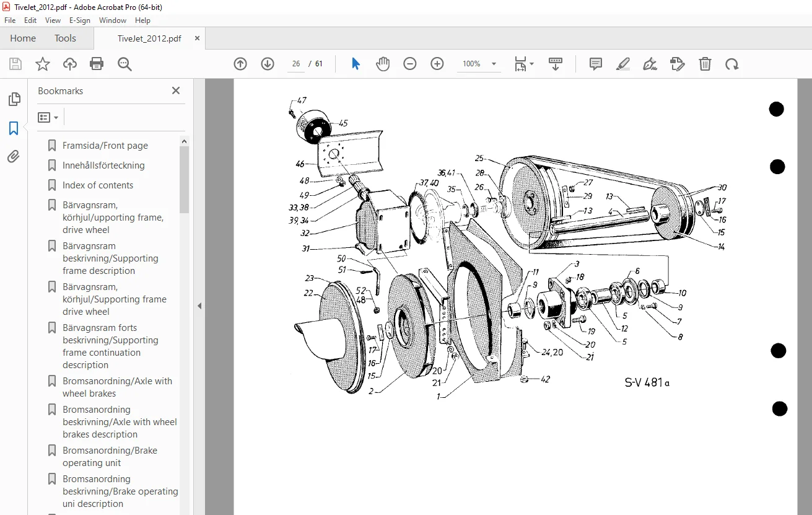The image size is (812, 515).
Task: Upload the file to cloud storage
Action: [70, 64]
